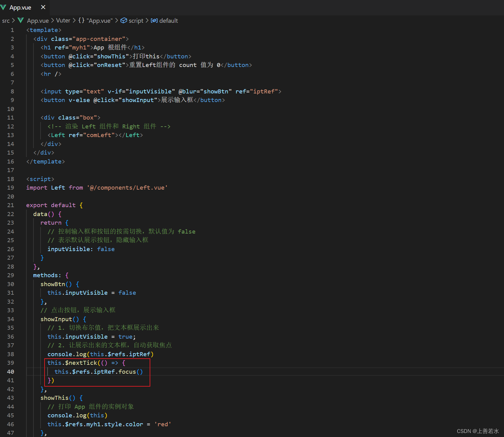
Task: Click the "app-container" class value
Action: (x=99, y=39)
